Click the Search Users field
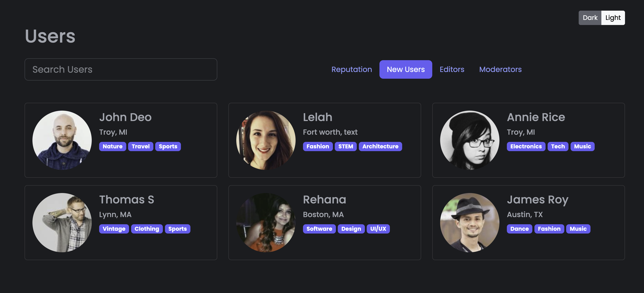 (121, 69)
